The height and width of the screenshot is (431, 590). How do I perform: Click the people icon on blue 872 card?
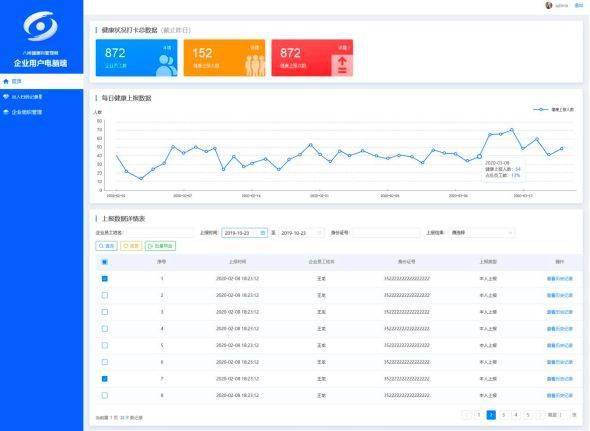(166, 65)
